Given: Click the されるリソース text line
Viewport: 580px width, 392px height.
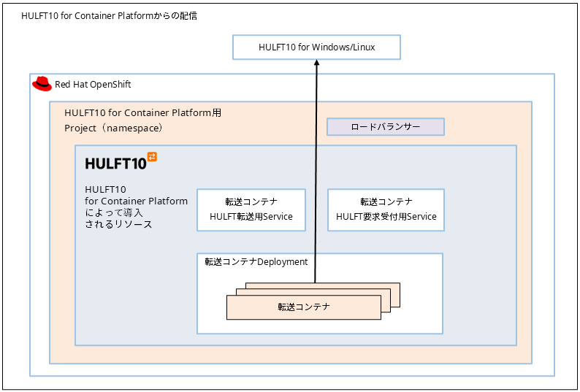Looking at the screenshot, I should point(118,224).
